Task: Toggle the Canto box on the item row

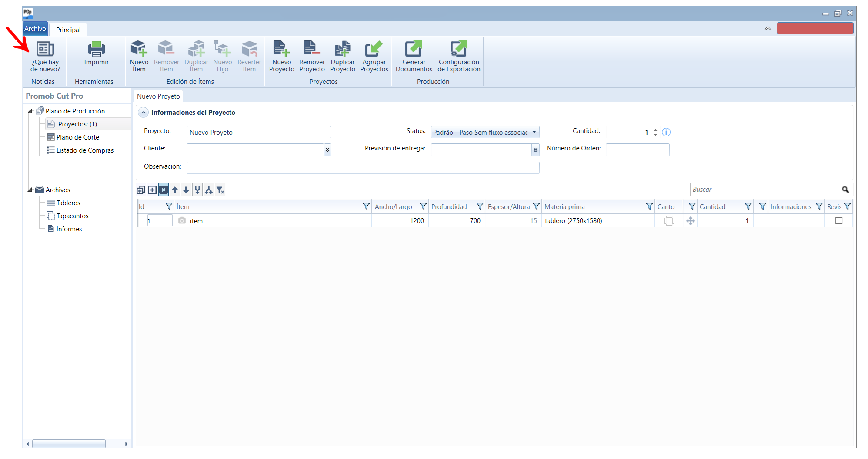Action: 669,221
